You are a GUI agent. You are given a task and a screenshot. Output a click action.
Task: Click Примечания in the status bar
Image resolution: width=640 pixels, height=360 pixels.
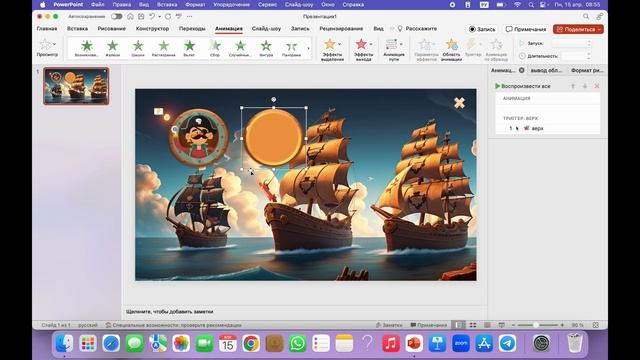(429, 325)
